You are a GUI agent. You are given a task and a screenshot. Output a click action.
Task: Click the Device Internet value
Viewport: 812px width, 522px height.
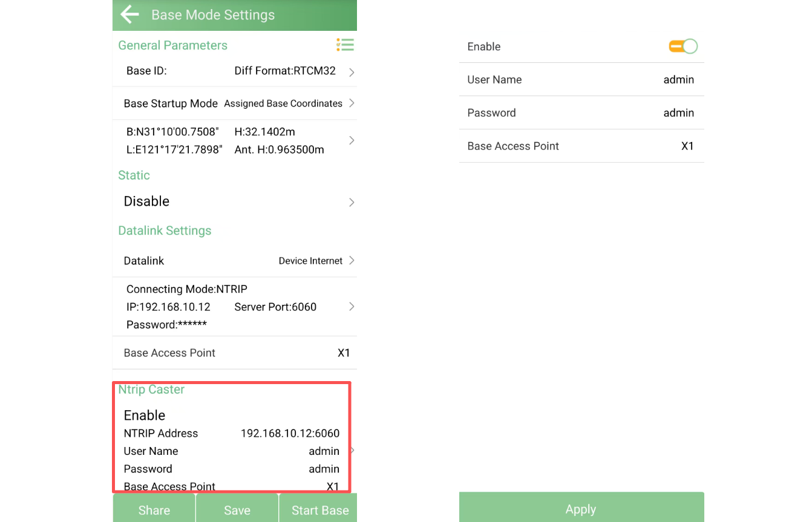pyautogui.click(x=310, y=261)
